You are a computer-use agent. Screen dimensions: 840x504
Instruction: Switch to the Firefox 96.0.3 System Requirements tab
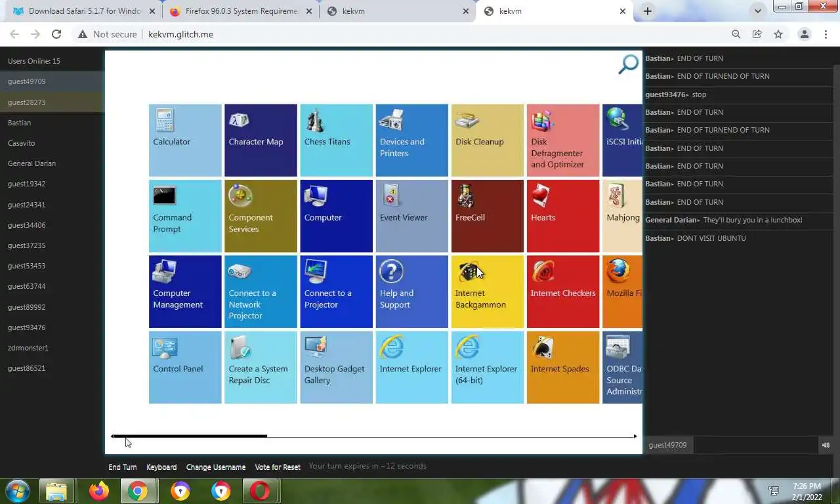point(241,11)
